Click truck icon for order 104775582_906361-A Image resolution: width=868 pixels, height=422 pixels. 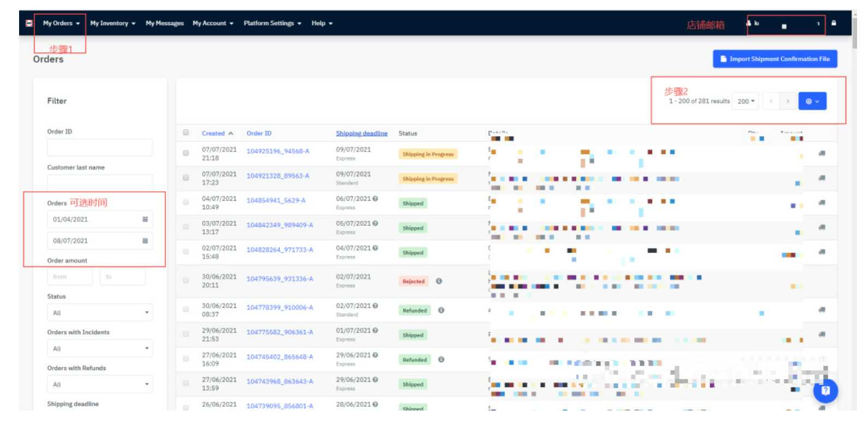822,334
